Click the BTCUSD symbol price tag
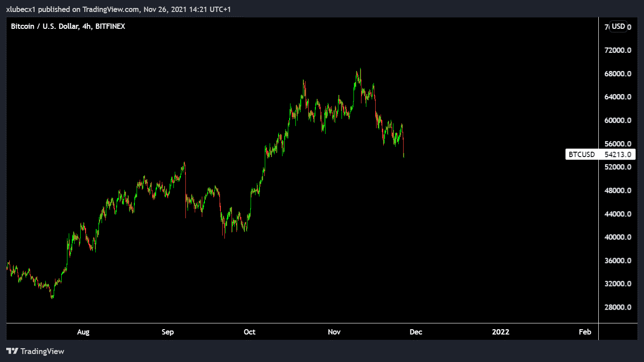The image size is (644, 362). [x=581, y=154]
